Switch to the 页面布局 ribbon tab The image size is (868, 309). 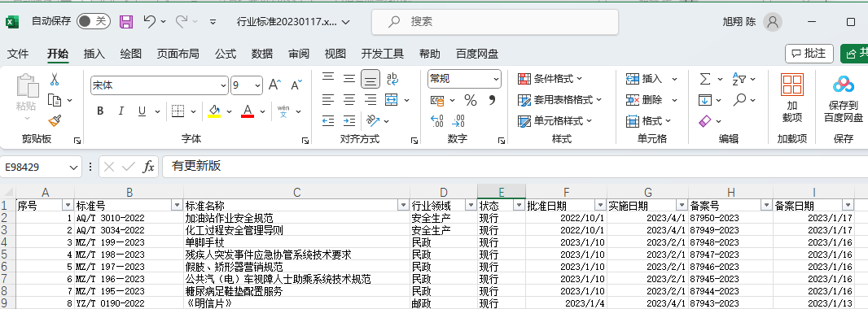[x=178, y=54]
